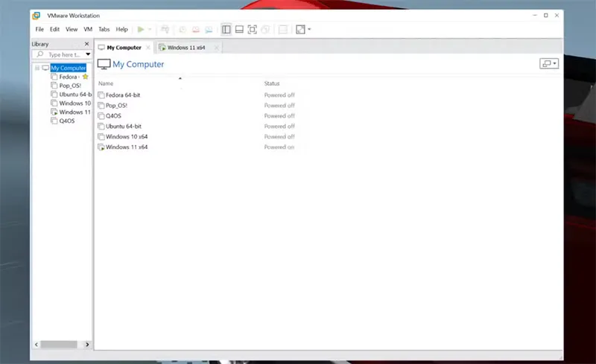Toggle the Show Library sidebar view icon
This screenshot has height=364, width=596.
tap(226, 29)
